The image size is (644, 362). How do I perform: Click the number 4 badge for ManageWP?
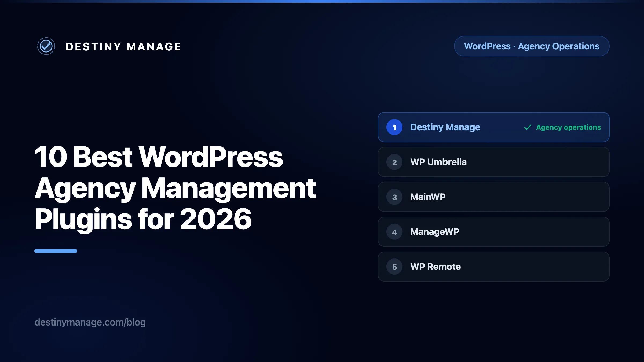tap(394, 232)
